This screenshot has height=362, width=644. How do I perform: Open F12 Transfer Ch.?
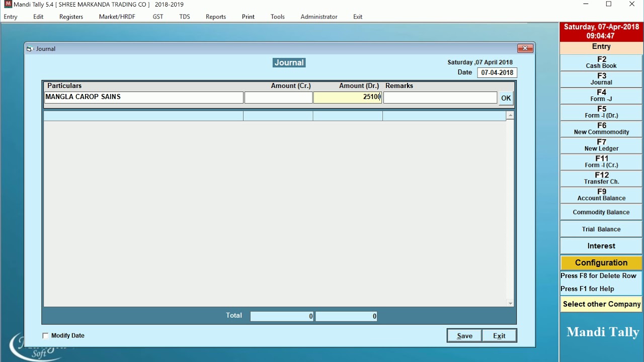[x=601, y=178]
